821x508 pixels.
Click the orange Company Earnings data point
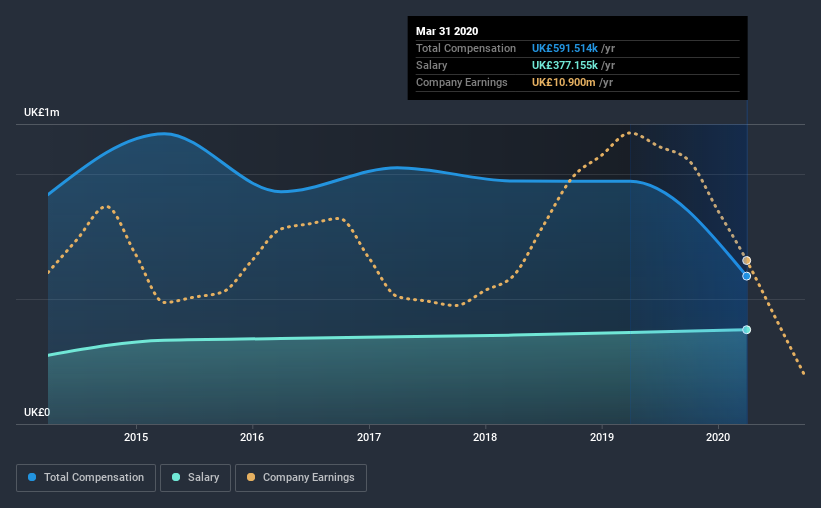747,260
